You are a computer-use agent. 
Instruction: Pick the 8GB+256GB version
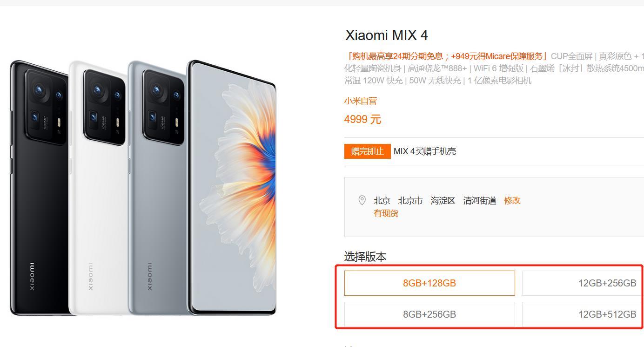(x=429, y=314)
